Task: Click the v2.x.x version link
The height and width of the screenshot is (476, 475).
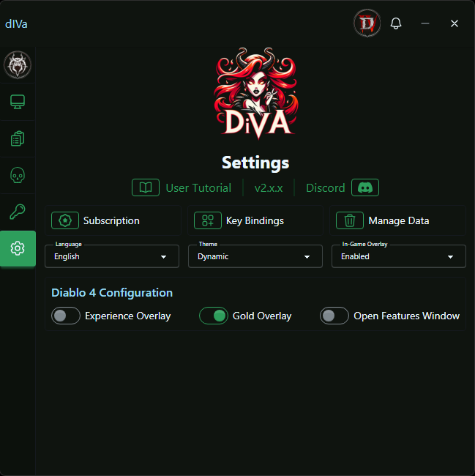Action: coord(269,188)
